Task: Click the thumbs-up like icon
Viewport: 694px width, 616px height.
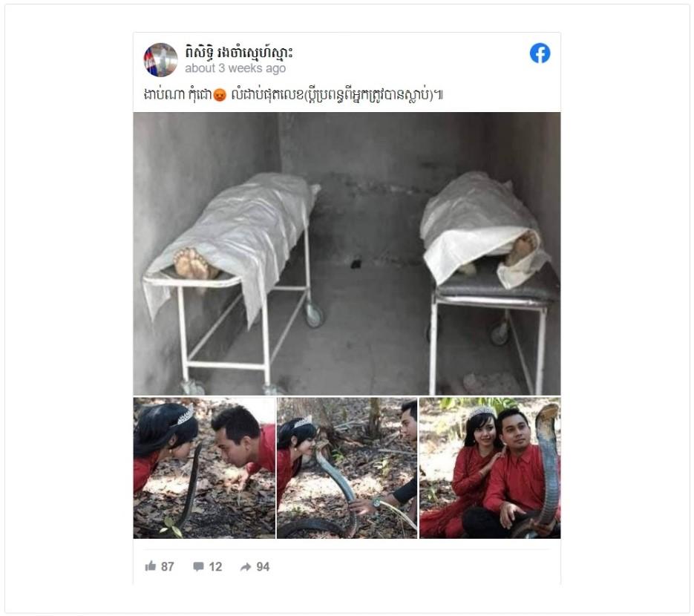Action: (151, 566)
